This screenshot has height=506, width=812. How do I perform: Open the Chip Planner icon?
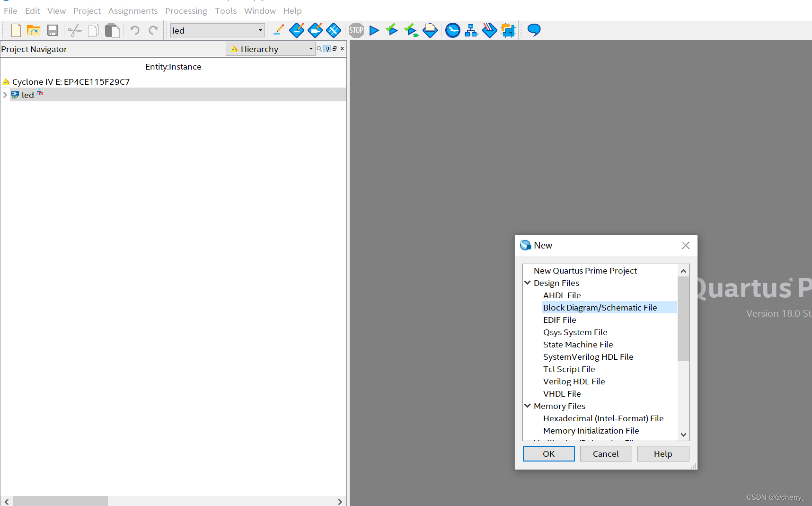tap(334, 30)
